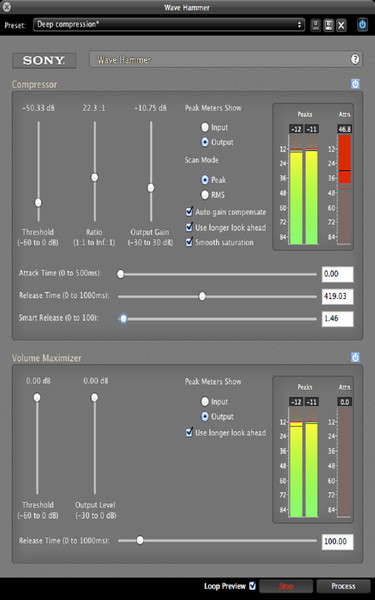Image resolution: width=375 pixels, height=600 pixels.
Task: Select Input for Compressor peak meters
Action: [205, 127]
